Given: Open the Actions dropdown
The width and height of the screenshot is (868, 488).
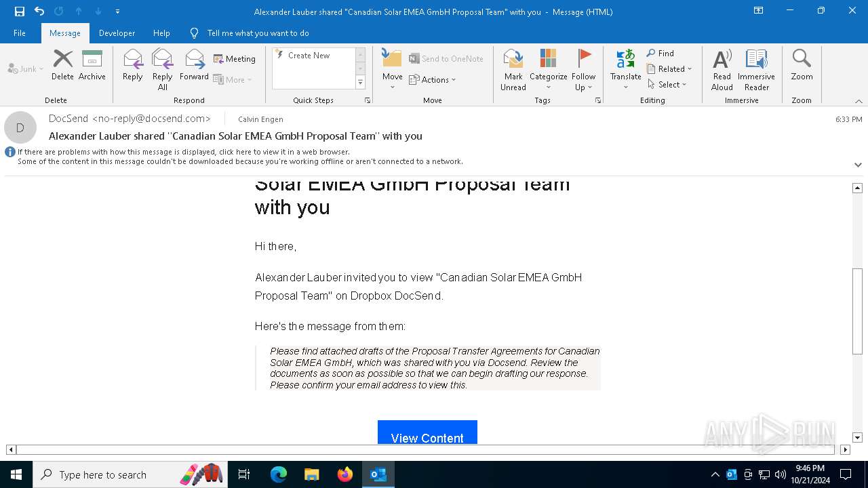Looking at the screenshot, I should (433, 79).
